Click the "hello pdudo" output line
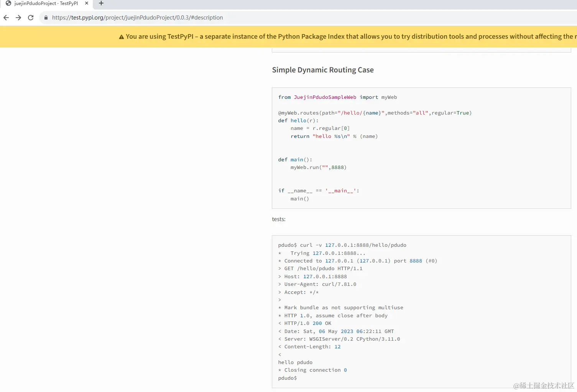Screen dimensions: 577x392 pos(295,362)
